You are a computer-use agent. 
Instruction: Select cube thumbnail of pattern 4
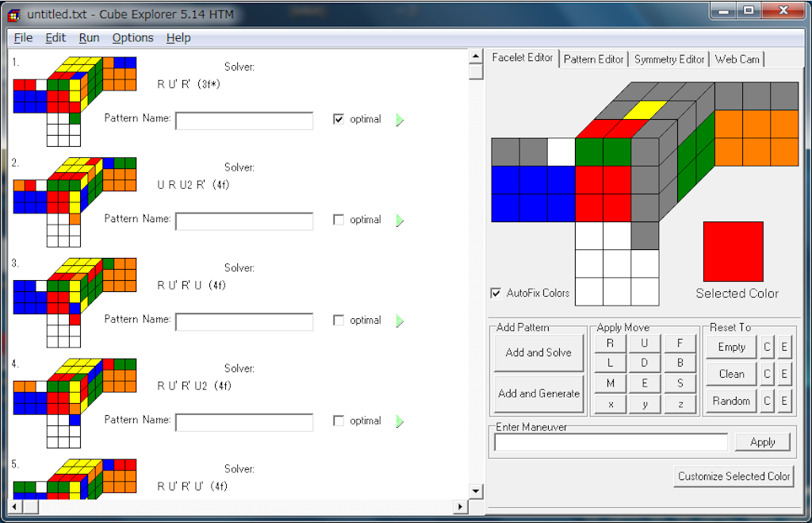tap(75, 403)
